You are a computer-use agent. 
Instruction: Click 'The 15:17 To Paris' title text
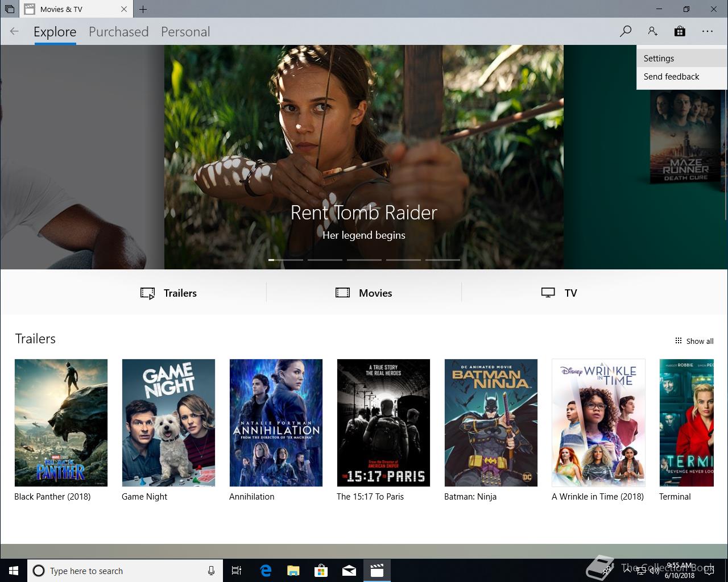[370, 497]
